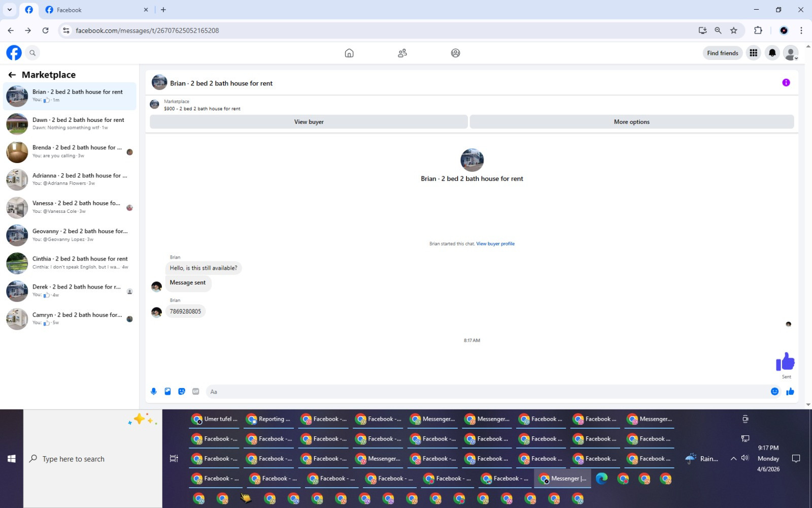This screenshot has width=812, height=508.
Task: Attach a file with the photo icon
Action: [167, 392]
